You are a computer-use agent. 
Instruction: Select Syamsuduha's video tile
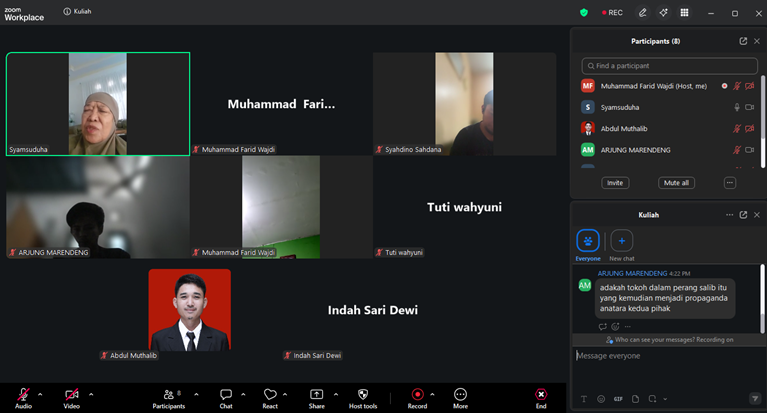point(98,104)
